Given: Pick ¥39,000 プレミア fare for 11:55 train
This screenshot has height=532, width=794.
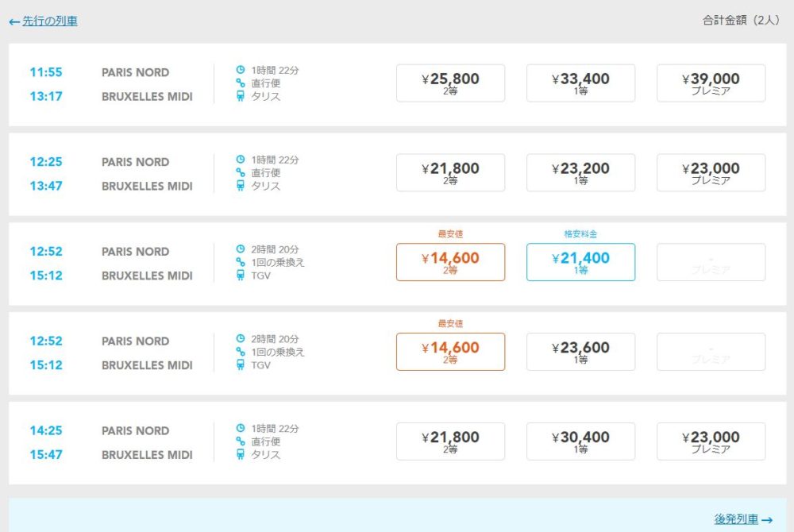Looking at the screenshot, I should 711,83.
